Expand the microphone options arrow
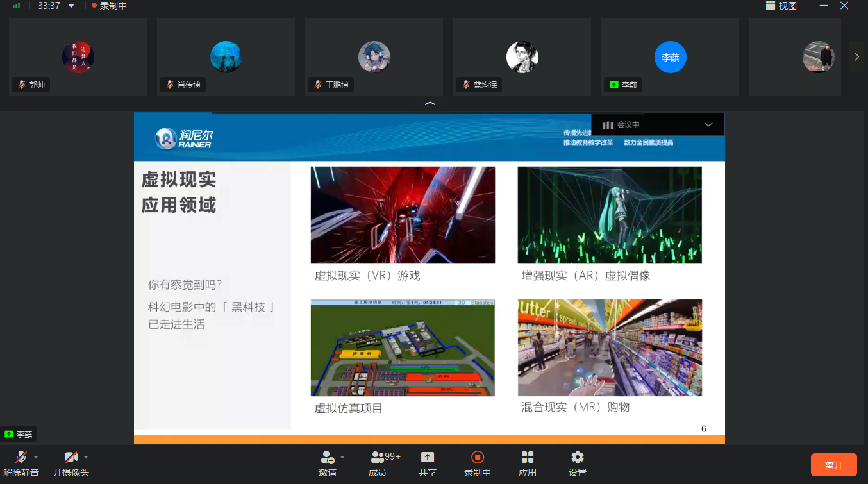The image size is (868, 484). 36,457
